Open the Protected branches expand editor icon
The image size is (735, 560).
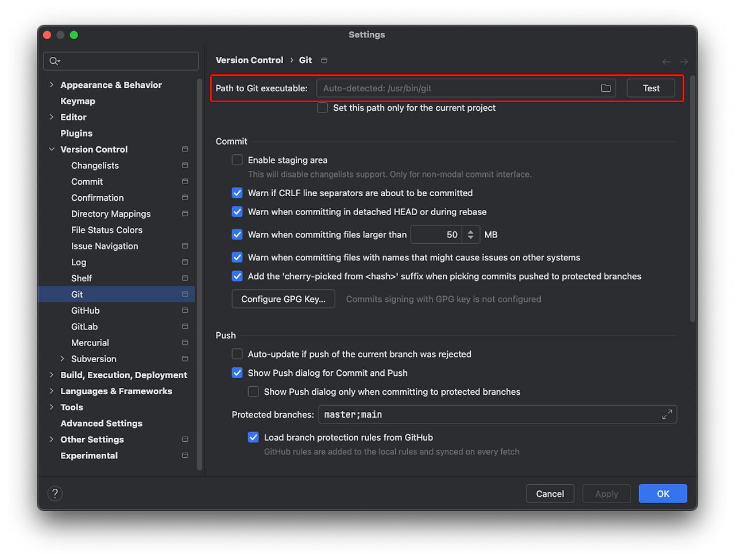point(667,414)
